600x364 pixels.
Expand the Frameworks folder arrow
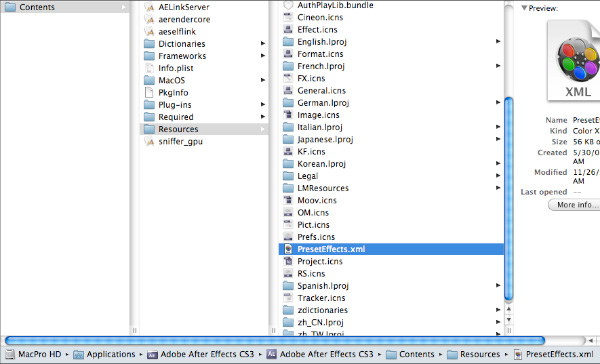pos(263,55)
